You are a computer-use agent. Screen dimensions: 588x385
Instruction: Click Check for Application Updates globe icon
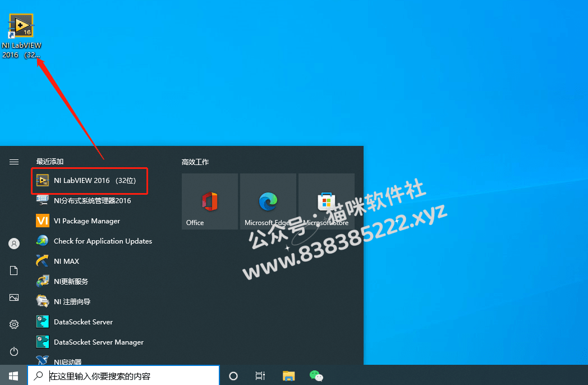point(43,241)
